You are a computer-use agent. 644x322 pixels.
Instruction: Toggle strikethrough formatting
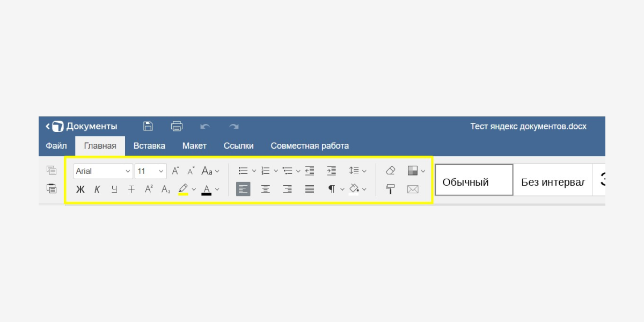click(x=131, y=189)
